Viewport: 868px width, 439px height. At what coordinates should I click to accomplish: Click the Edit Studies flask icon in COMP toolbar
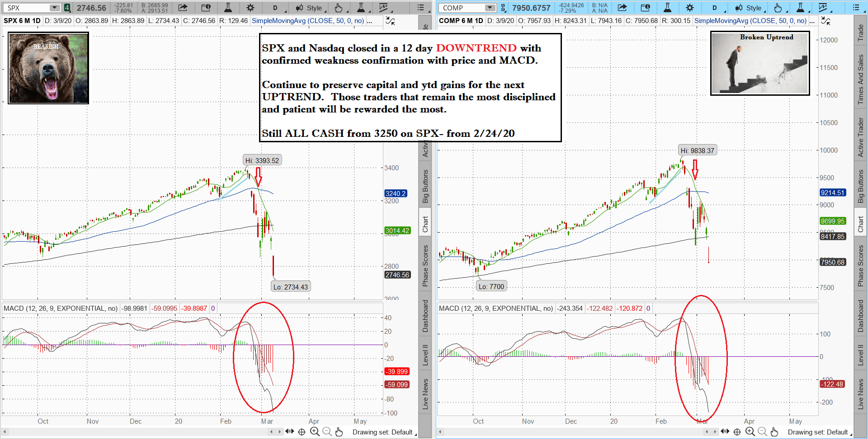tap(667, 8)
